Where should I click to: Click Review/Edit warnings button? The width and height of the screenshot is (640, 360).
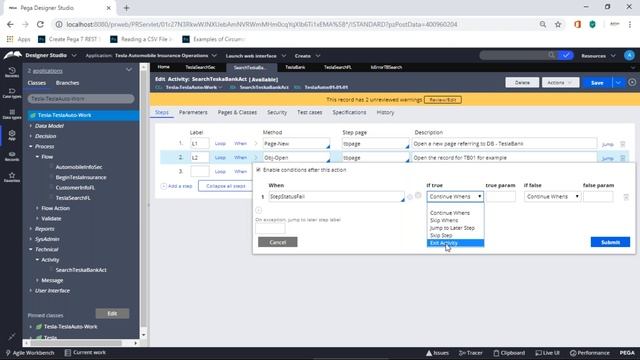point(442,100)
